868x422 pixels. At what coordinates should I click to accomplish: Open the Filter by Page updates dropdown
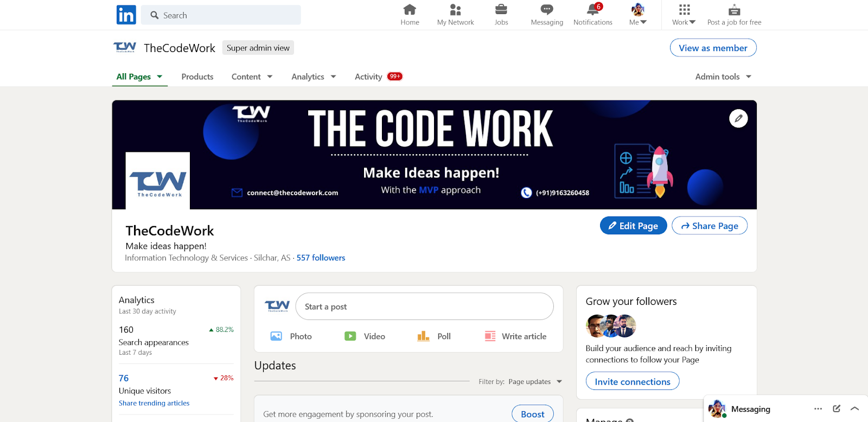pos(535,382)
